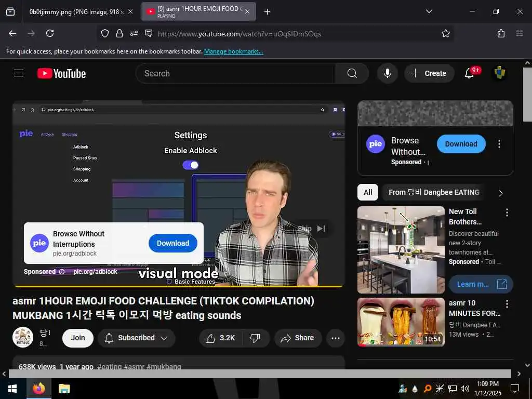This screenshot has height=399, width=532.
Task: Show next filter chips with right chevron
Action: point(500,193)
